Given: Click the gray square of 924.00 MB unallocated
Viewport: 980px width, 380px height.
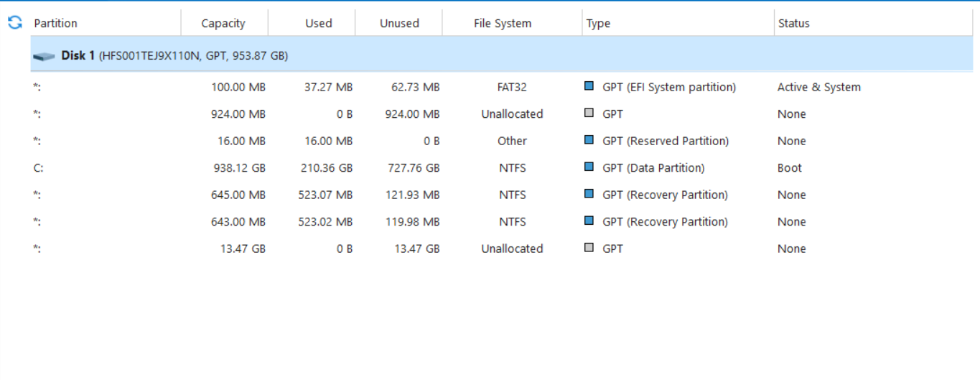Looking at the screenshot, I should tap(589, 113).
